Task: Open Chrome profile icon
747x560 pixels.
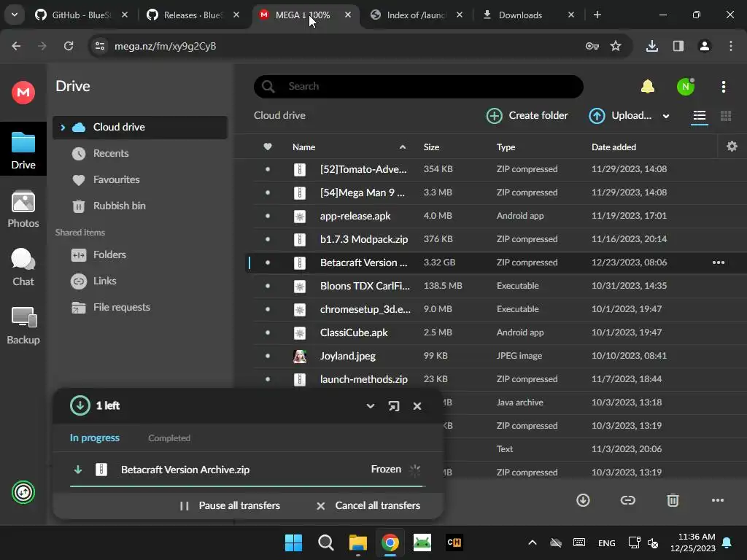Action: tap(704, 46)
